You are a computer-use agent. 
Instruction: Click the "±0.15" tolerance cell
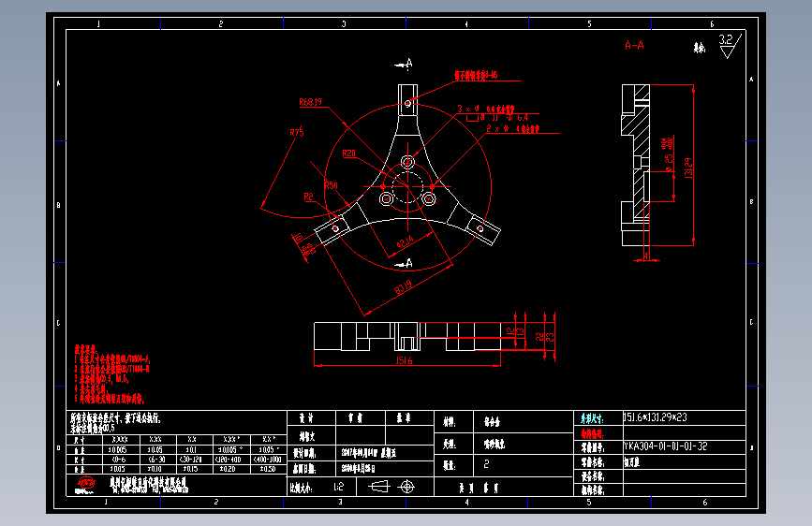(x=190, y=469)
